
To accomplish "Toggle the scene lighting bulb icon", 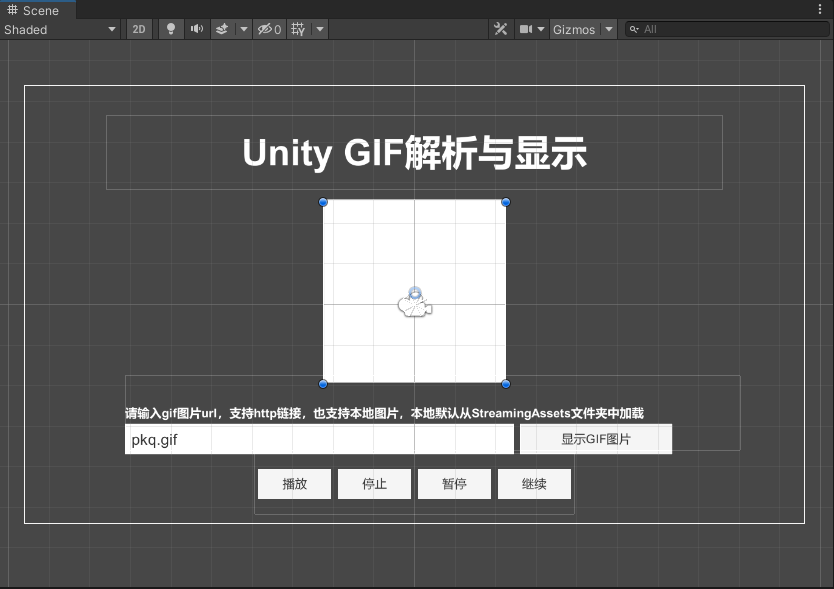I will point(170,29).
